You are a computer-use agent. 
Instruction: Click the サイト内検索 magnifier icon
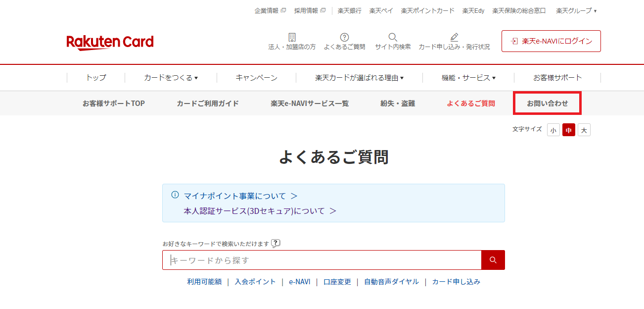point(393,37)
